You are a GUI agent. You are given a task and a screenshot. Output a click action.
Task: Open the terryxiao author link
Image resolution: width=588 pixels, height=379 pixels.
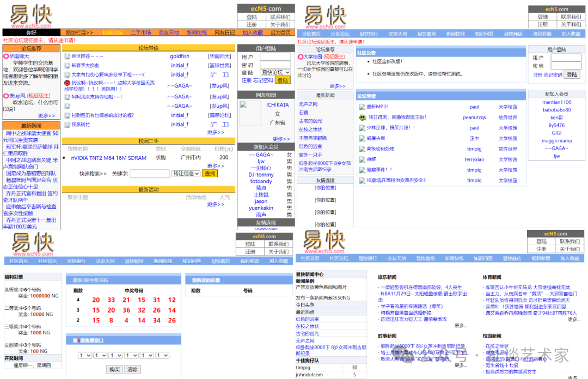[474, 159]
